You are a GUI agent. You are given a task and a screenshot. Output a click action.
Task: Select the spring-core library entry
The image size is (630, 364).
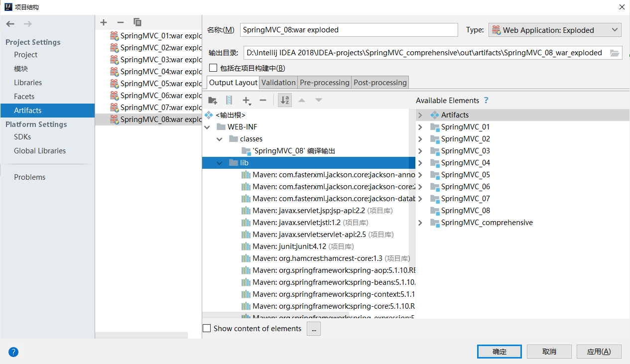[x=334, y=306]
